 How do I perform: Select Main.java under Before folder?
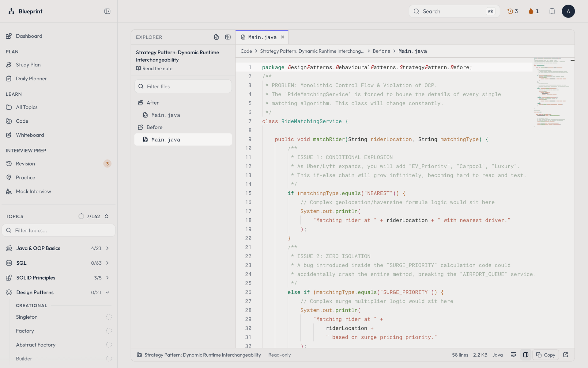click(x=183, y=140)
